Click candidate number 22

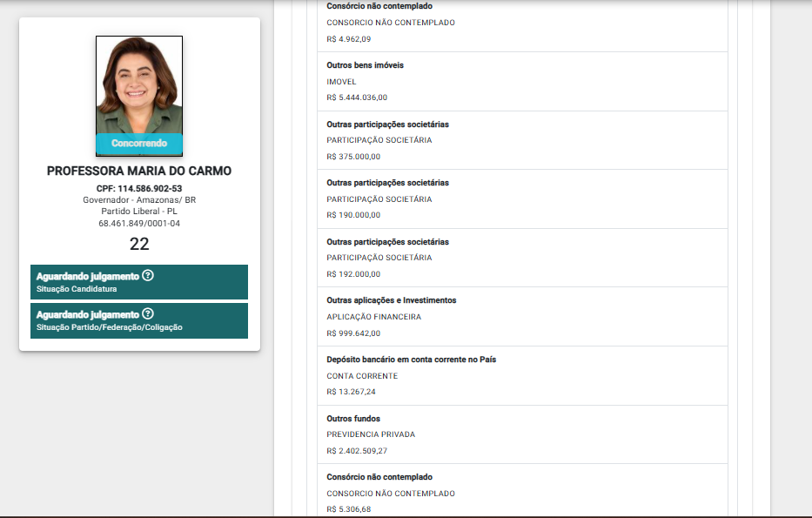point(139,244)
